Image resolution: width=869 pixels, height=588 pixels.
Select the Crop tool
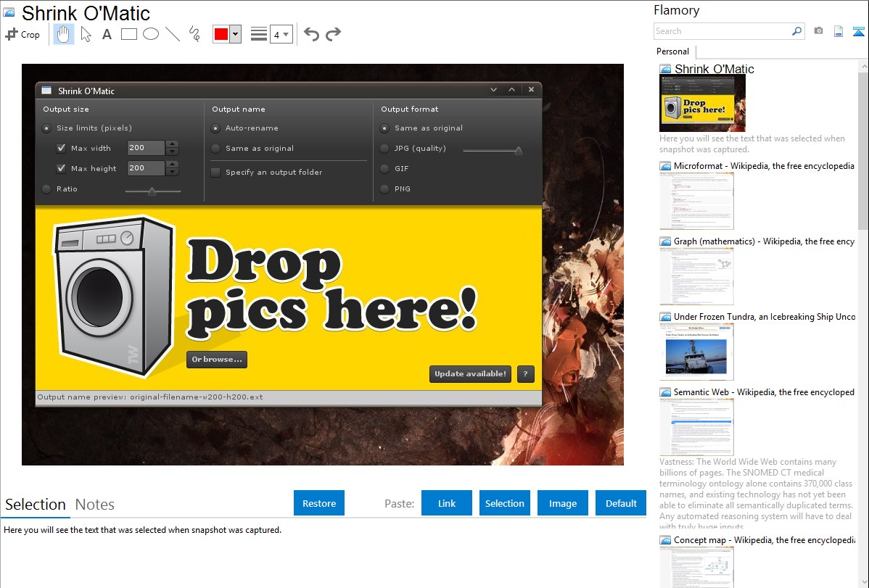pos(22,34)
